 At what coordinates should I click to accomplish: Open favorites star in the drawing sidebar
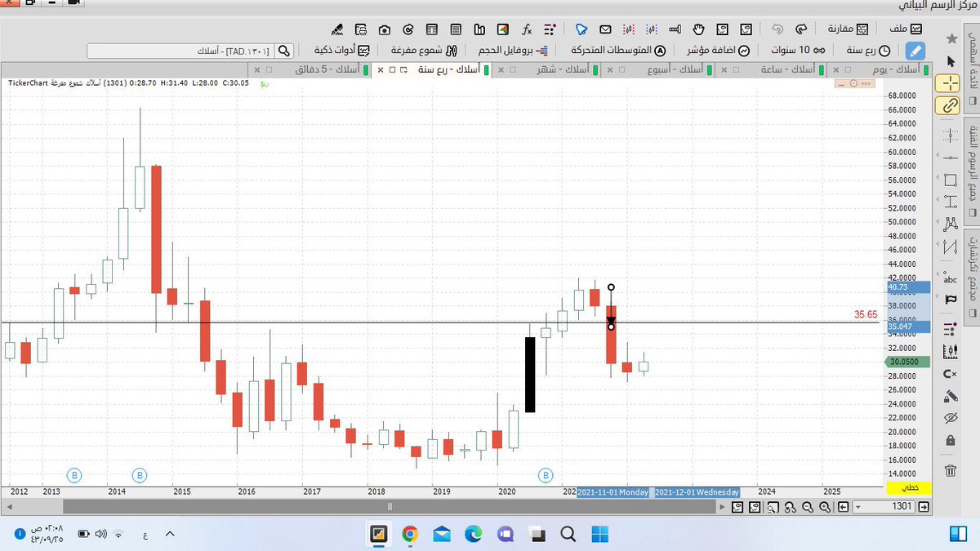[951, 39]
